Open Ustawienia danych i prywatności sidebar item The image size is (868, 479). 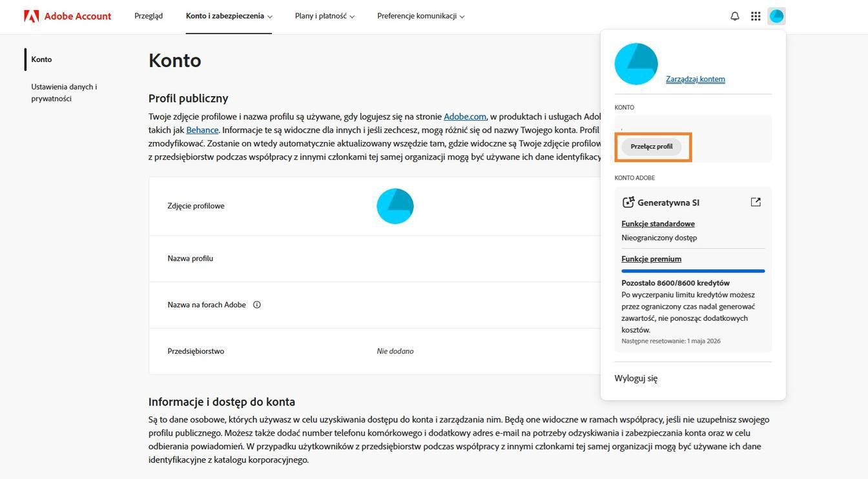tap(64, 92)
